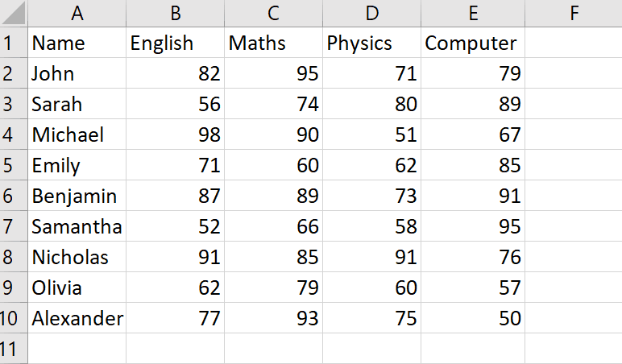
Task: Select row 11 header
Action: (14, 349)
